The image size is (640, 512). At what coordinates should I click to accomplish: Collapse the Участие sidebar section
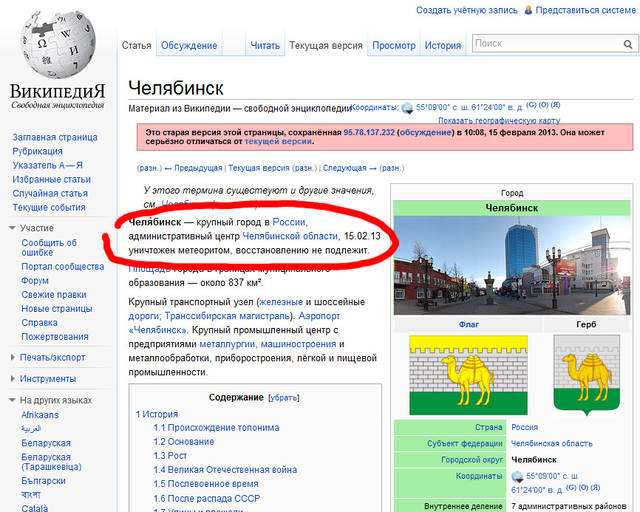point(13,228)
